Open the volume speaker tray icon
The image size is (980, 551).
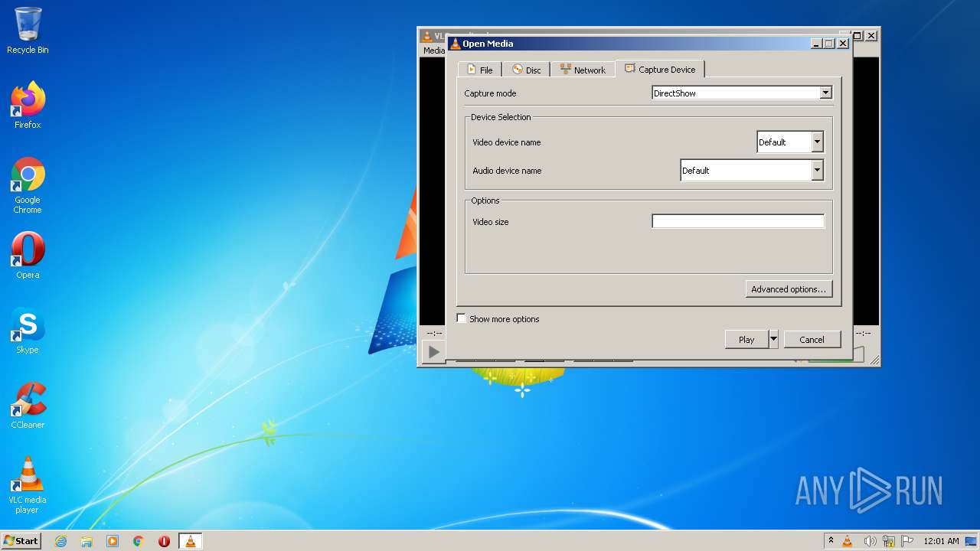point(870,541)
